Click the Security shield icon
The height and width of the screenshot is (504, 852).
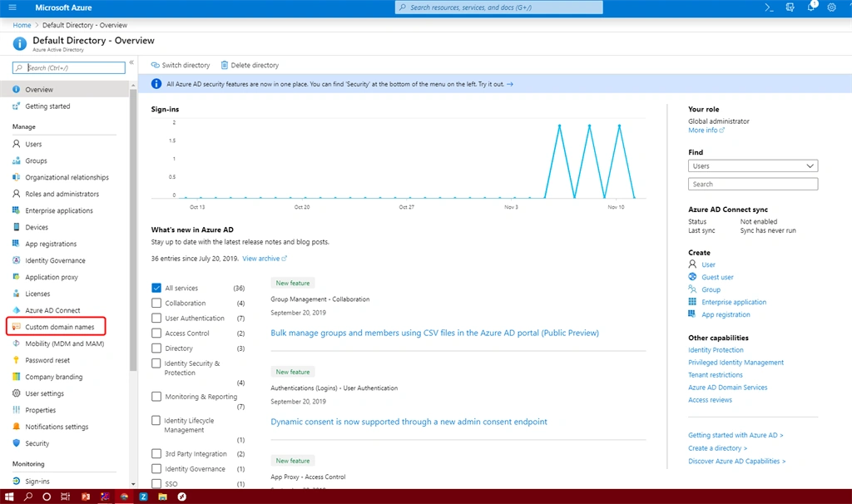point(17,443)
